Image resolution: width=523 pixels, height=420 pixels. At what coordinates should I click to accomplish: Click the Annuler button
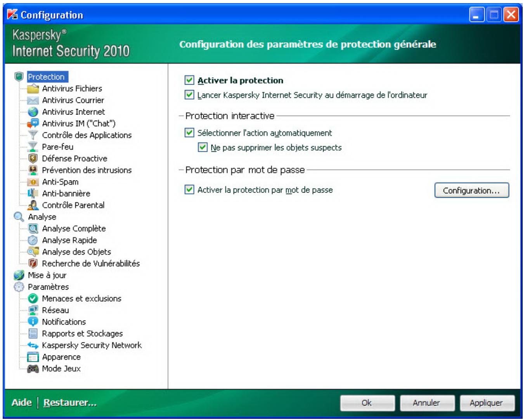click(427, 403)
